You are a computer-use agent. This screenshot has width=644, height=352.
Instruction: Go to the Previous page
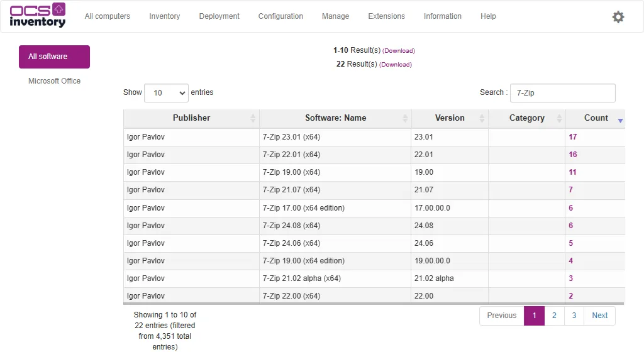[501, 316]
